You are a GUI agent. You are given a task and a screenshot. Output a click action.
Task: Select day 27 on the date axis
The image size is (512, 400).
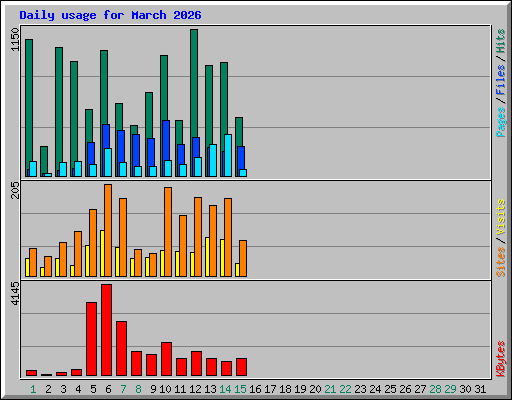pyautogui.click(x=420, y=389)
